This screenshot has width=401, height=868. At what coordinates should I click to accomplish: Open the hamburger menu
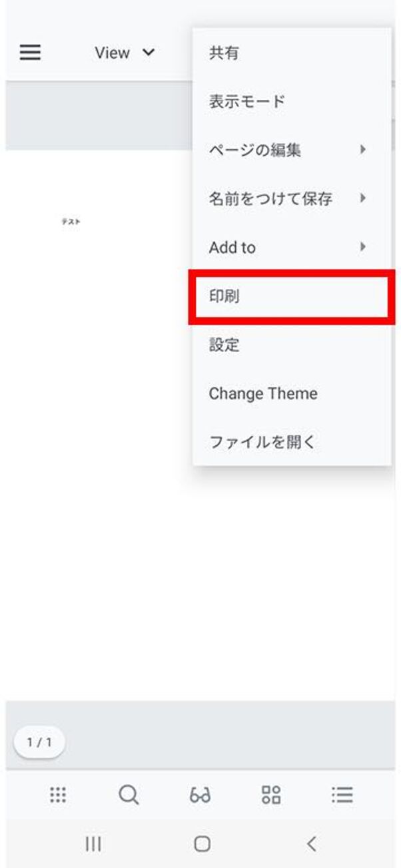coord(30,53)
